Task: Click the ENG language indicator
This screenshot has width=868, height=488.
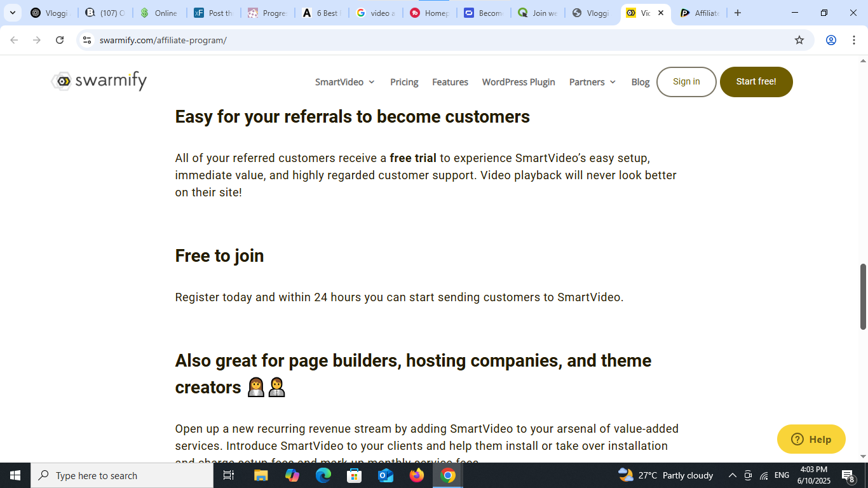Action: click(782, 475)
